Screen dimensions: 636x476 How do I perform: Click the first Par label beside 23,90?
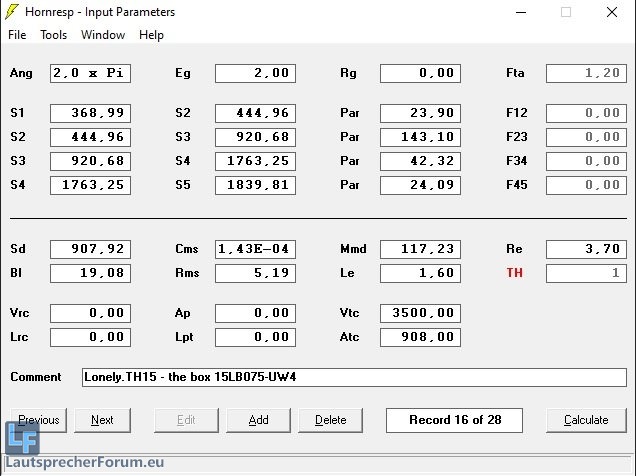point(349,113)
